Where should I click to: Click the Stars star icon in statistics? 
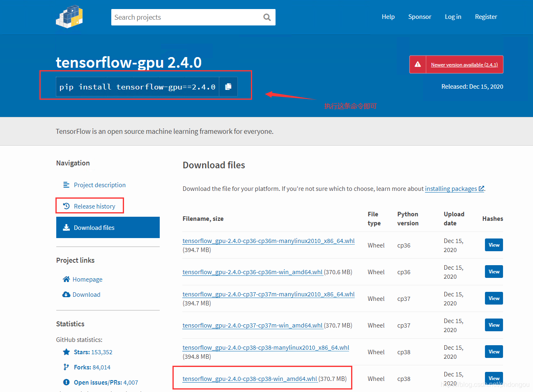coord(66,352)
